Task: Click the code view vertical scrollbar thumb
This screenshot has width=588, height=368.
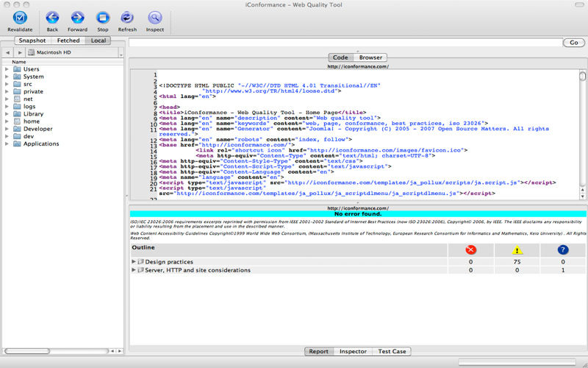Action: 582,76
